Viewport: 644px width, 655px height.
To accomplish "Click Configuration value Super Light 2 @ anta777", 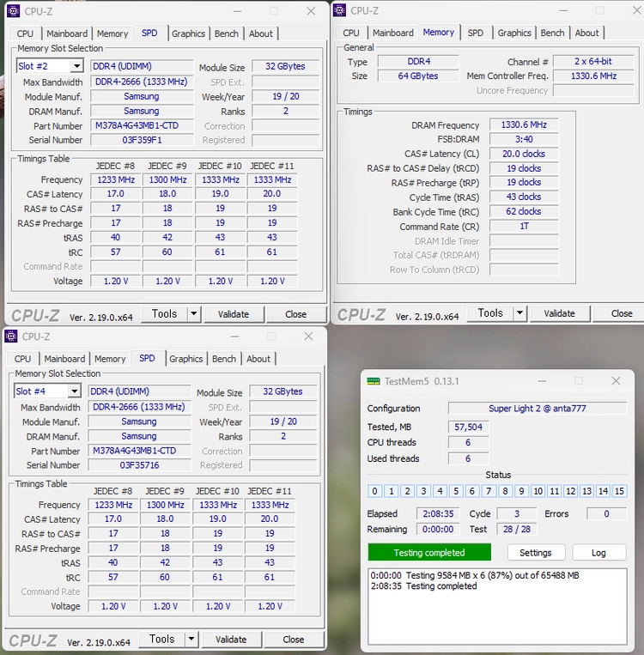I will 537,408.
